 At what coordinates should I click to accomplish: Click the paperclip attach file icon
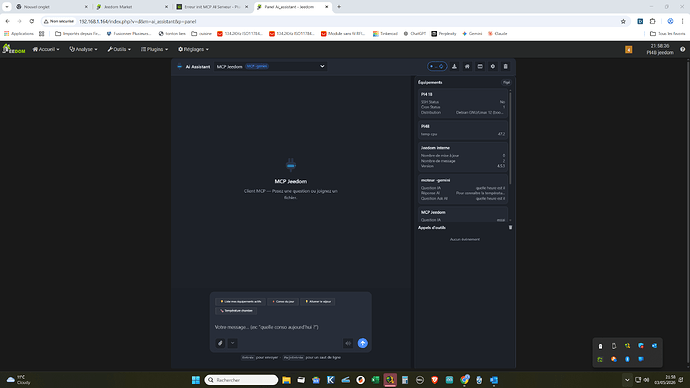(x=220, y=343)
